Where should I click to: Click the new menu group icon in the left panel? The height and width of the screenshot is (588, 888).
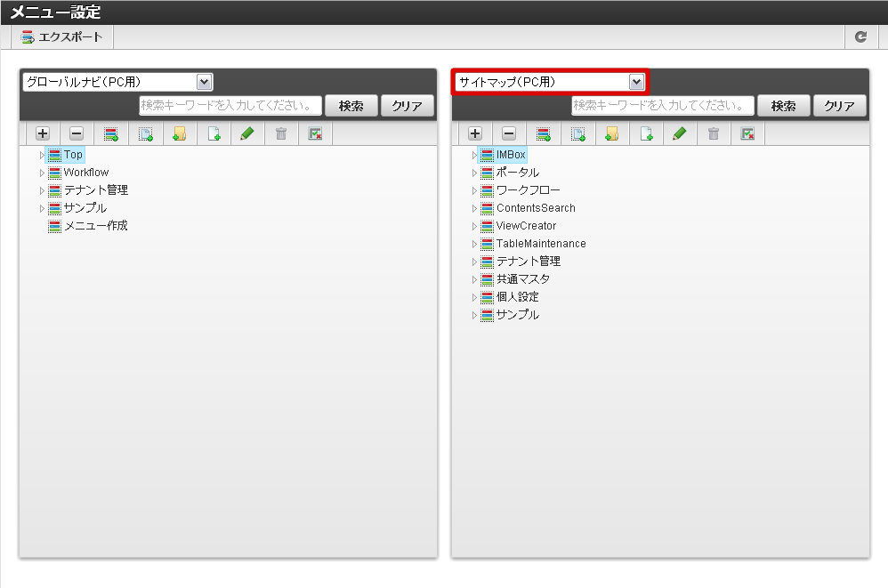coord(111,134)
